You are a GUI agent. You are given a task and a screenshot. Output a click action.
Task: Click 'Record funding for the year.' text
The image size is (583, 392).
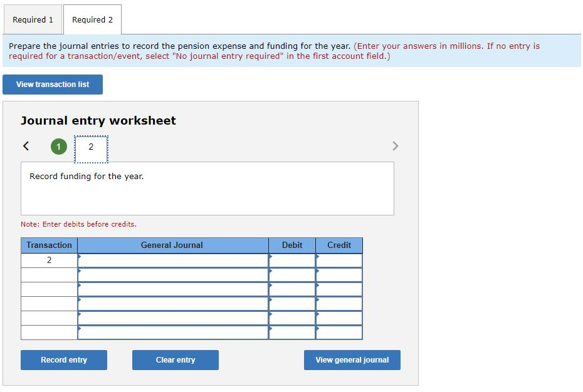tap(87, 176)
